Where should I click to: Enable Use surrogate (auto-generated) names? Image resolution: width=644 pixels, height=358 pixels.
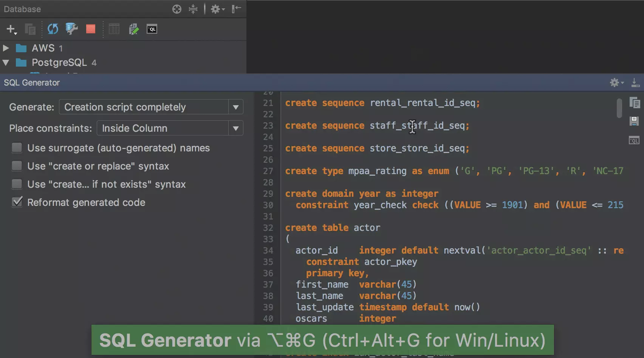pos(17,148)
